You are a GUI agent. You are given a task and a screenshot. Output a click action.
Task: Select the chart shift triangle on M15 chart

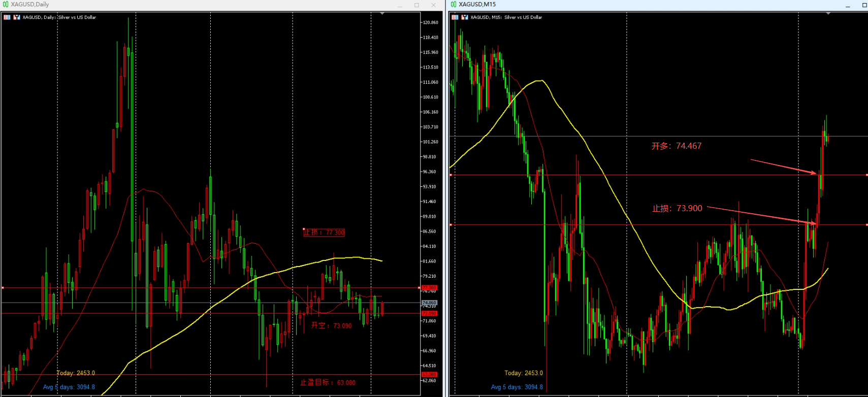point(828,14)
